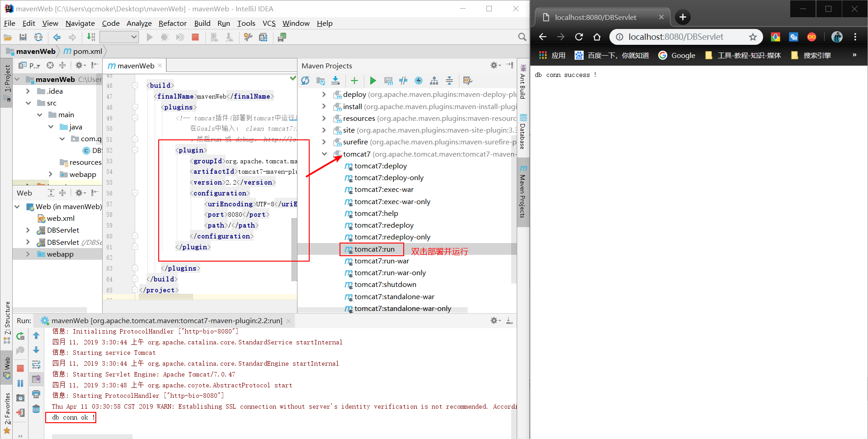Jump up stack trace blue arrow

coord(36,335)
